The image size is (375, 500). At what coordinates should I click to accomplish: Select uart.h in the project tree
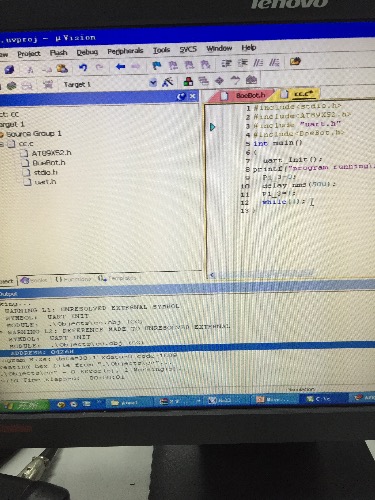coord(45,182)
